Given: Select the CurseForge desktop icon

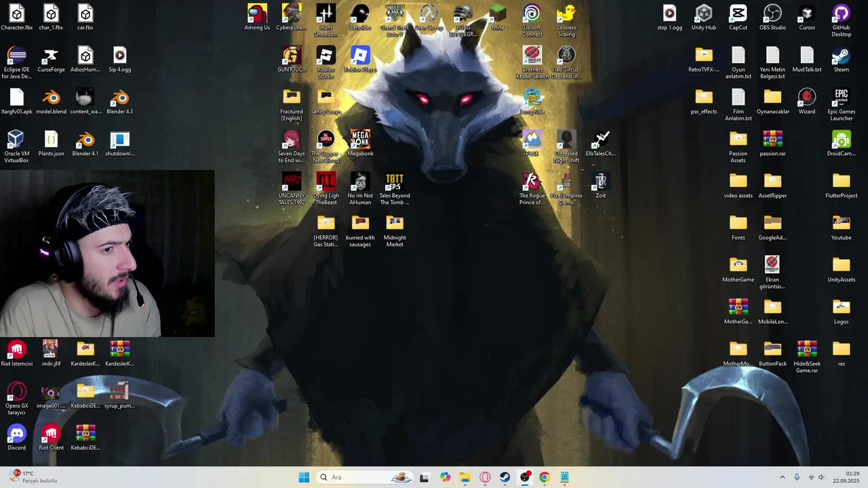Looking at the screenshot, I should [x=51, y=60].
